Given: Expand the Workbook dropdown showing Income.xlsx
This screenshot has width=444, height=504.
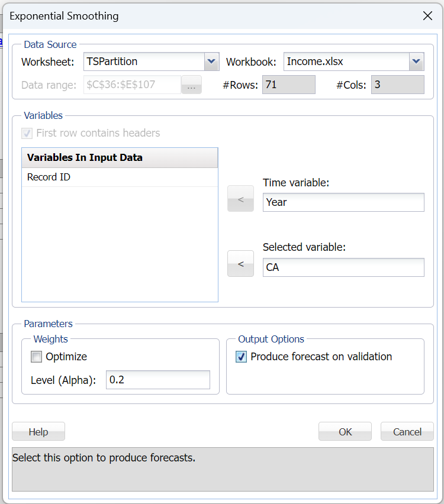Looking at the screenshot, I should (x=416, y=62).
